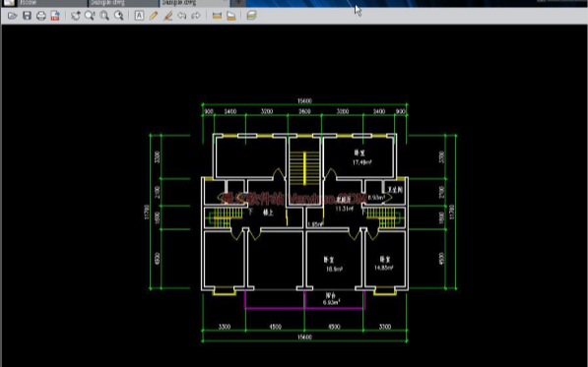The height and width of the screenshot is (367, 588).
Task: Click the 15600 dimension label at top
Action: point(305,101)
